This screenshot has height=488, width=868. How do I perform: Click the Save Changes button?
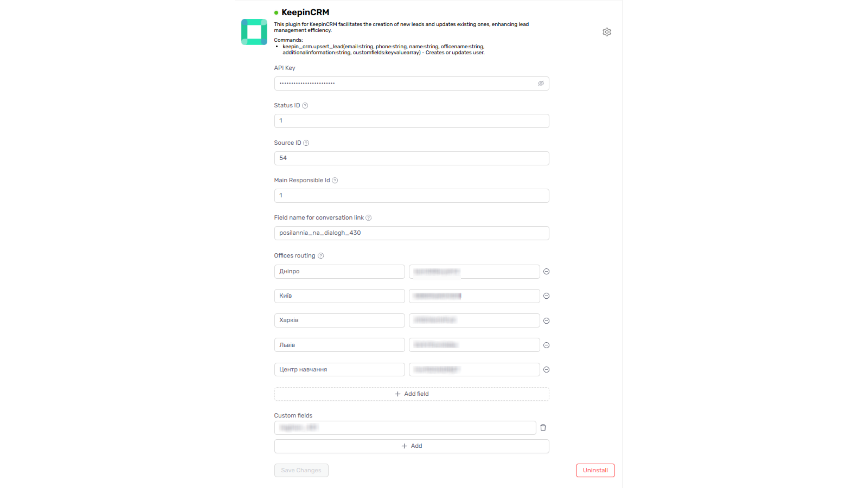coord(301,470)
